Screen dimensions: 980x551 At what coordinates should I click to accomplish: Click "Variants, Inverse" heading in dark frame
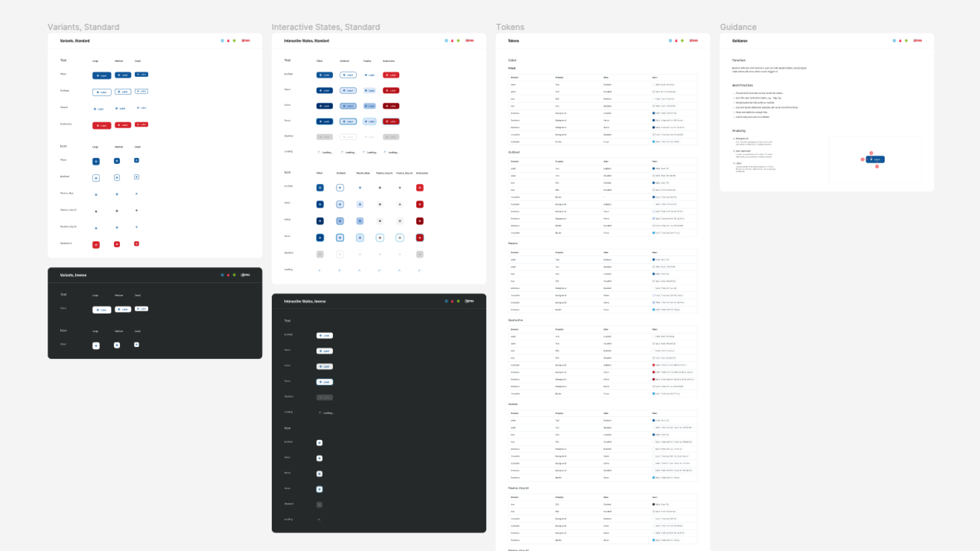click(x=73, y=275)
